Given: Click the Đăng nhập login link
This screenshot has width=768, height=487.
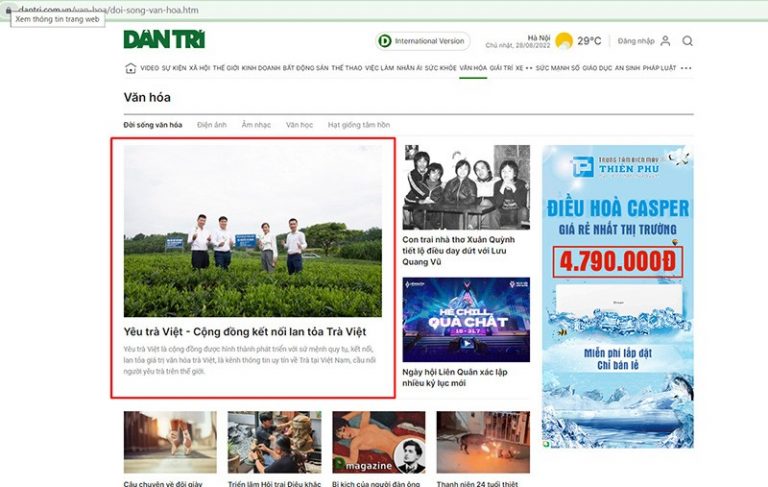Looking at the screenshot, I should [636, 41].
